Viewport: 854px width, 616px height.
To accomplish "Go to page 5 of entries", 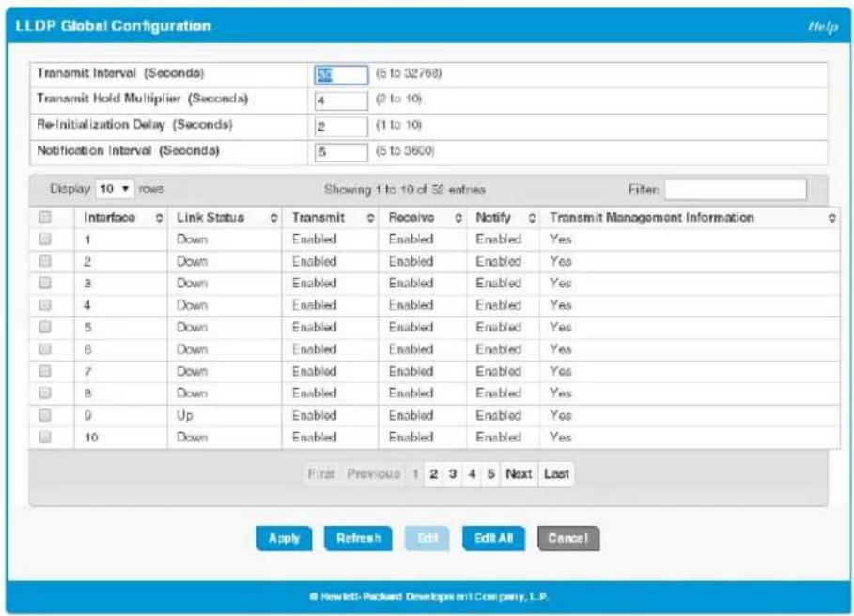I will (490, 474).
